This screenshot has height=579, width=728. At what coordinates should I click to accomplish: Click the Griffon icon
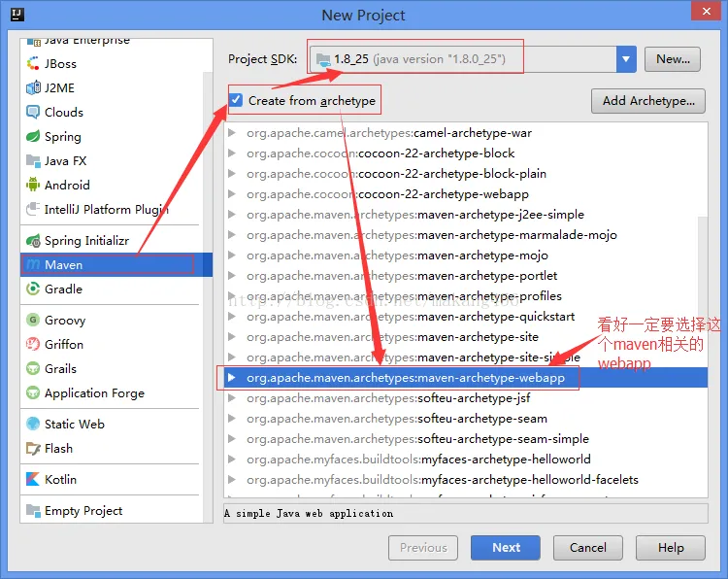33,344
